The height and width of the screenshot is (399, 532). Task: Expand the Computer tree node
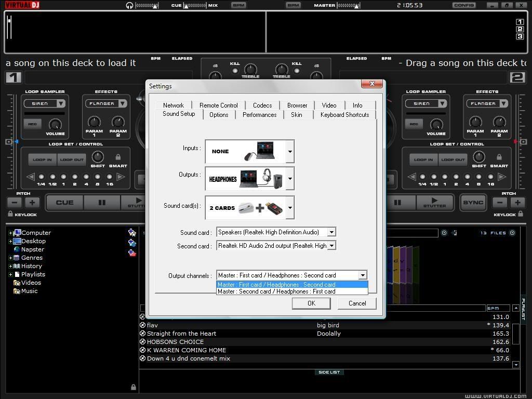(10, 233)
